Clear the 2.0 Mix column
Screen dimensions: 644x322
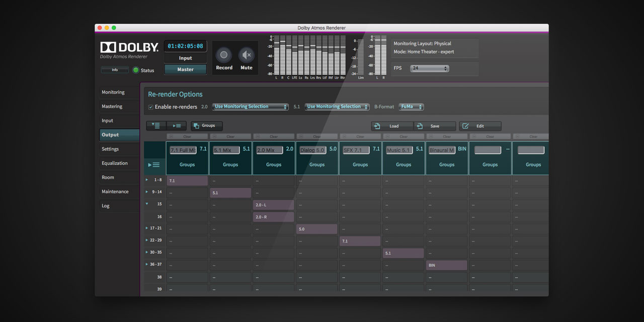click(274, 136)
